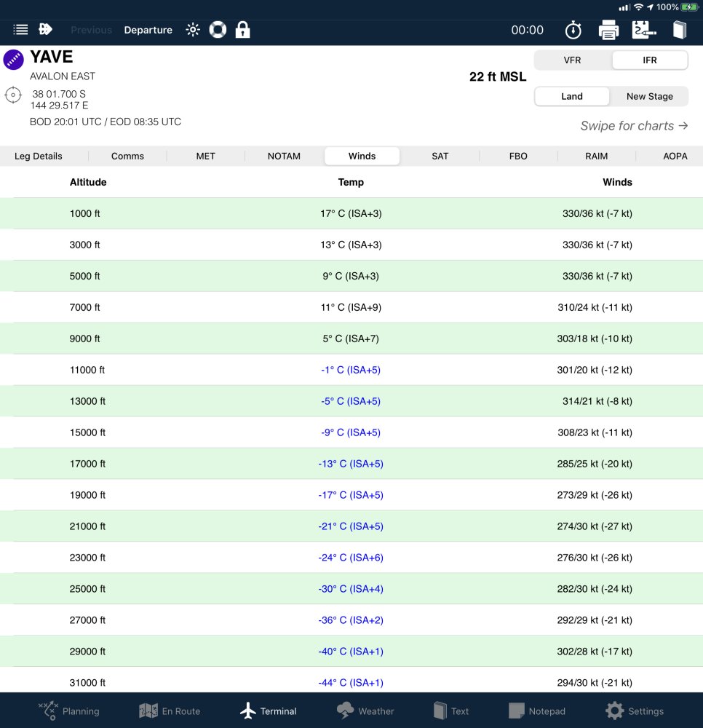Screen dimensions: 703x728
Task: Switch to NOTAM tab
Action: tap(284, 156)
